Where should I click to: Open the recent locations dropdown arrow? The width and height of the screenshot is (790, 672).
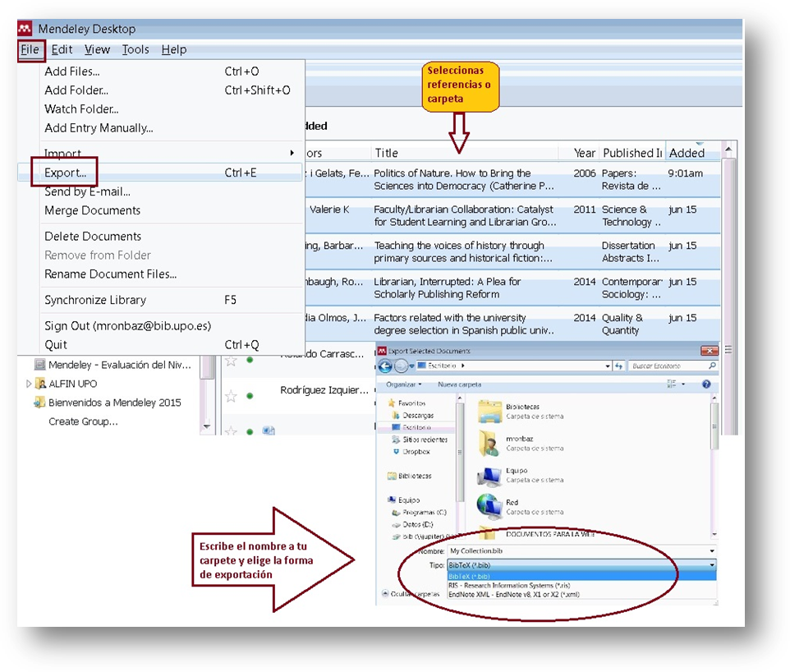[411, 366]
